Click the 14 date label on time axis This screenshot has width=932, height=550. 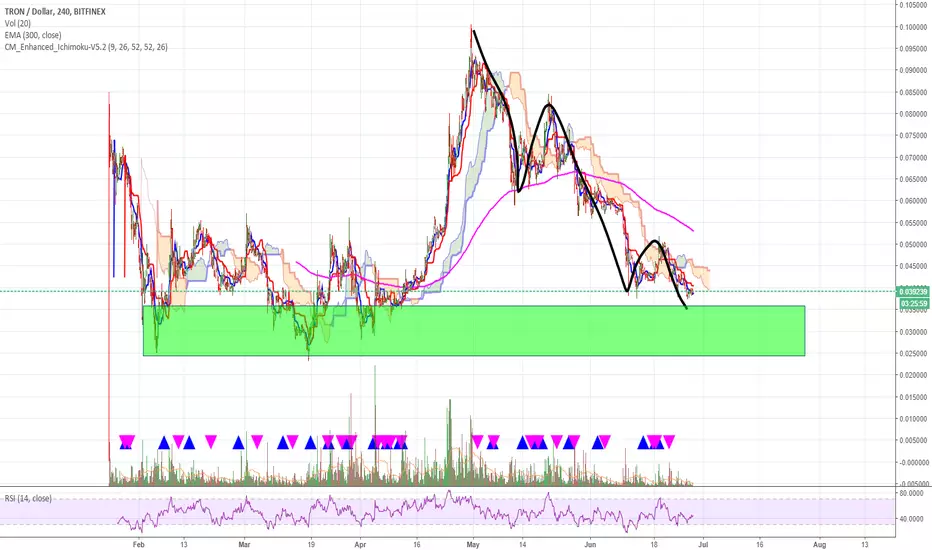coord(522,544)
